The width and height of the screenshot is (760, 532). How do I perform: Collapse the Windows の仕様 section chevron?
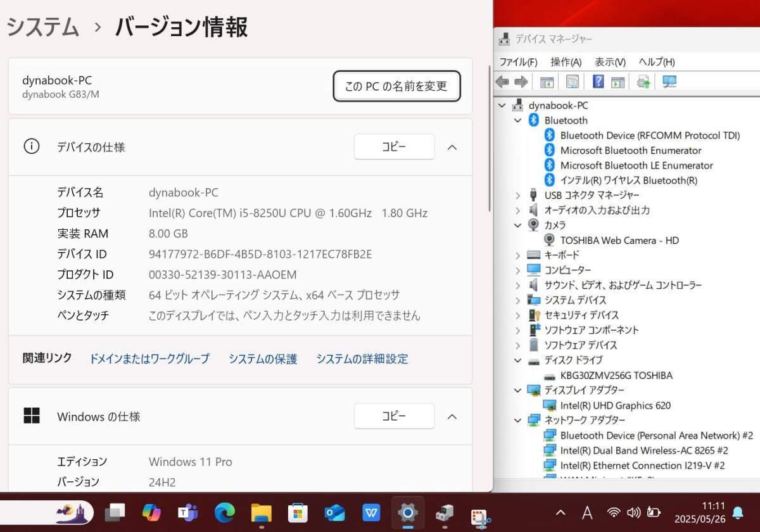click(x=452, y=416)
